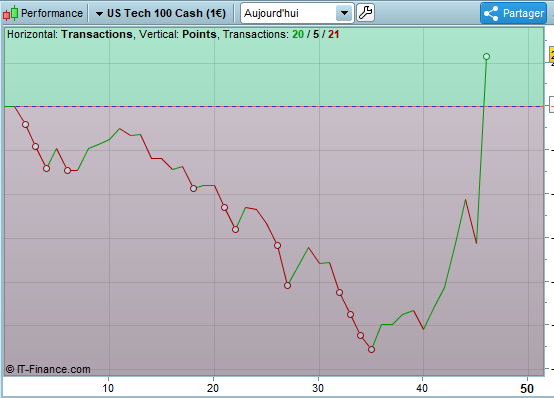Open the IT-Finance.com copyright link
554x398 pixels.
pyautogui.click(x=48, y=369)
